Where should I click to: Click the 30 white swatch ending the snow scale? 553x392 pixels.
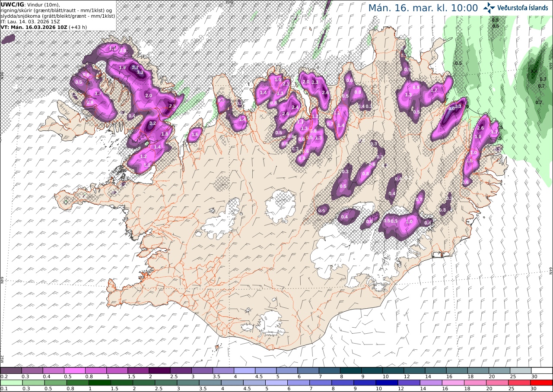click(x=542, y=370)
